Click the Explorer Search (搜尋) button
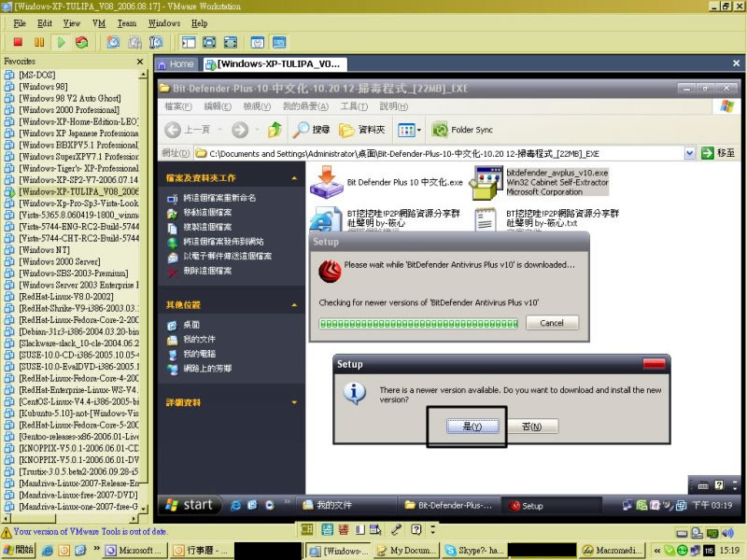Screen dimensions: 747x560 click(311, 129)
